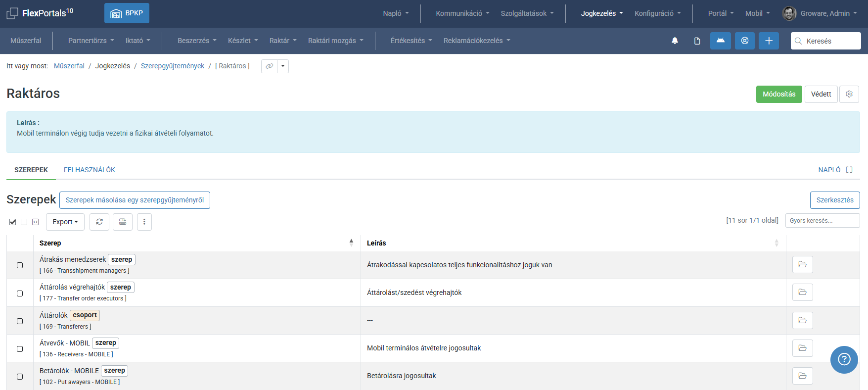Viewport: 868px width, 390px height.
Task: Tick checkbox for Átrakás menedzserek row
Action: coord(20,265)
